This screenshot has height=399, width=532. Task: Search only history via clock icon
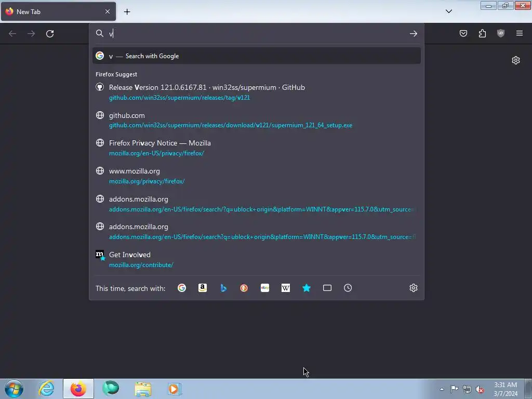(x=348, y=288)
